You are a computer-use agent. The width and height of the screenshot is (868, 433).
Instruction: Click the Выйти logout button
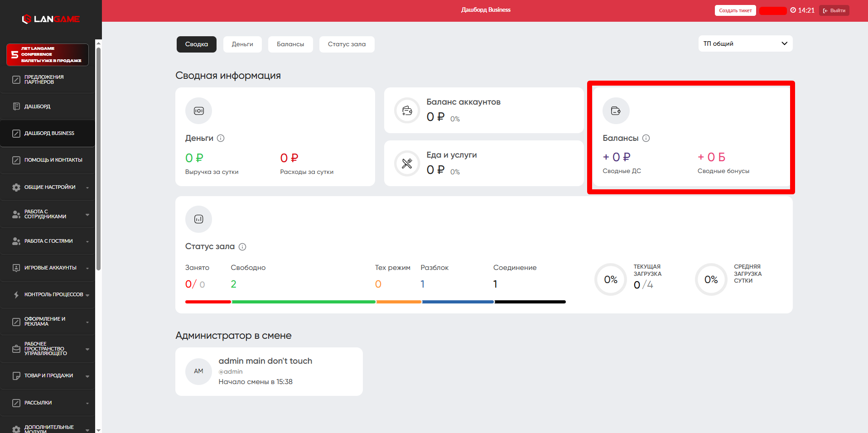834,10
